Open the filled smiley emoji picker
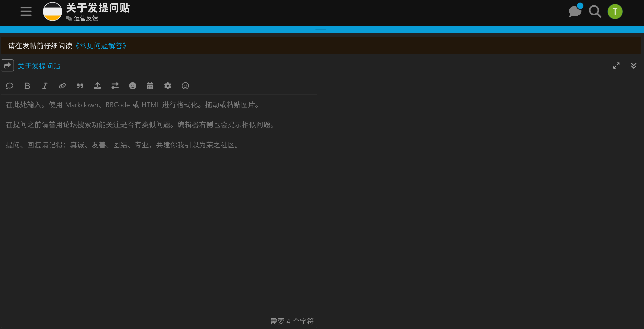644x329 pixels. (x=133, y=86)
